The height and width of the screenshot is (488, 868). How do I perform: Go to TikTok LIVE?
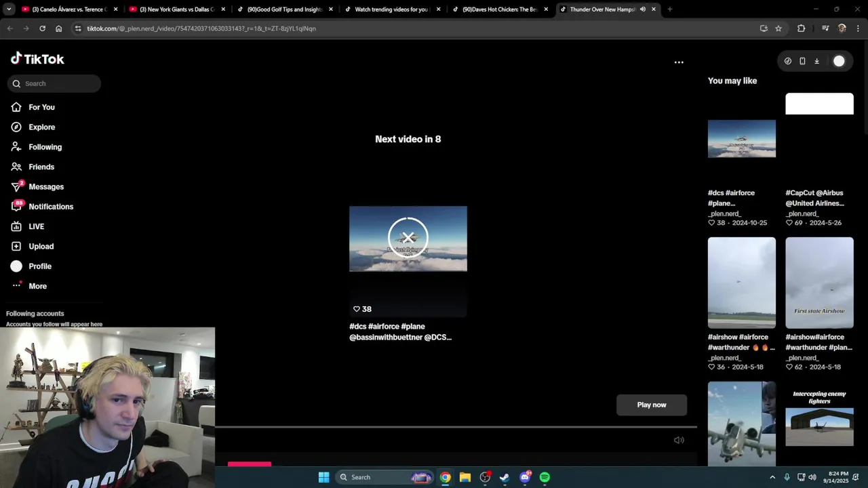point(36,226)
